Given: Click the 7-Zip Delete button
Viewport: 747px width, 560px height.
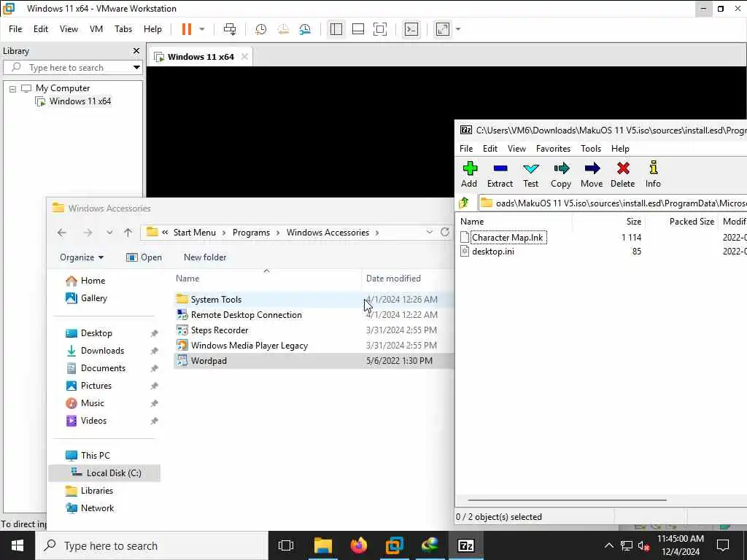Looking at the screenshot, I should [x=623, y=174].
